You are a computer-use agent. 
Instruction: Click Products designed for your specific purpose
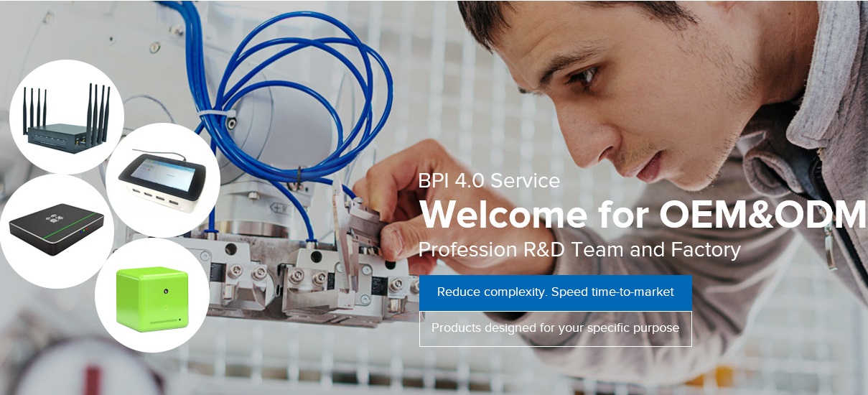point(556,328)
